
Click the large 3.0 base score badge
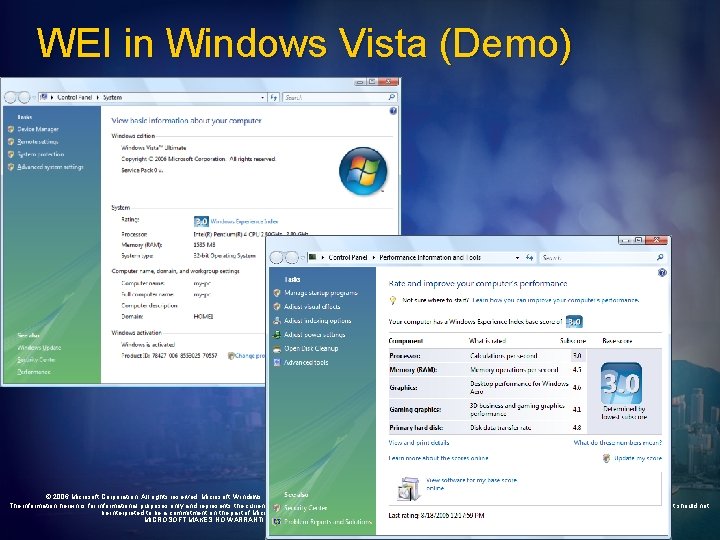pyautogui.click(x=621, y=383)
